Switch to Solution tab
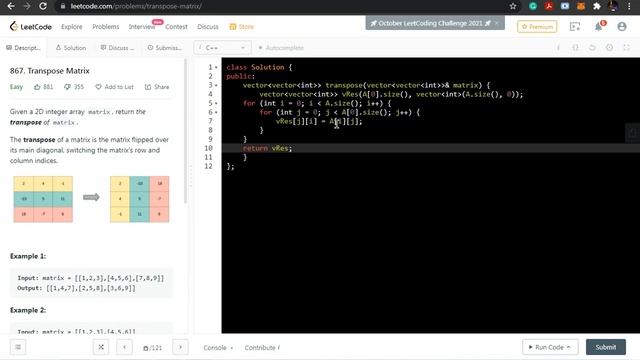This screenshot has height=360, width=640. (71, 48)
